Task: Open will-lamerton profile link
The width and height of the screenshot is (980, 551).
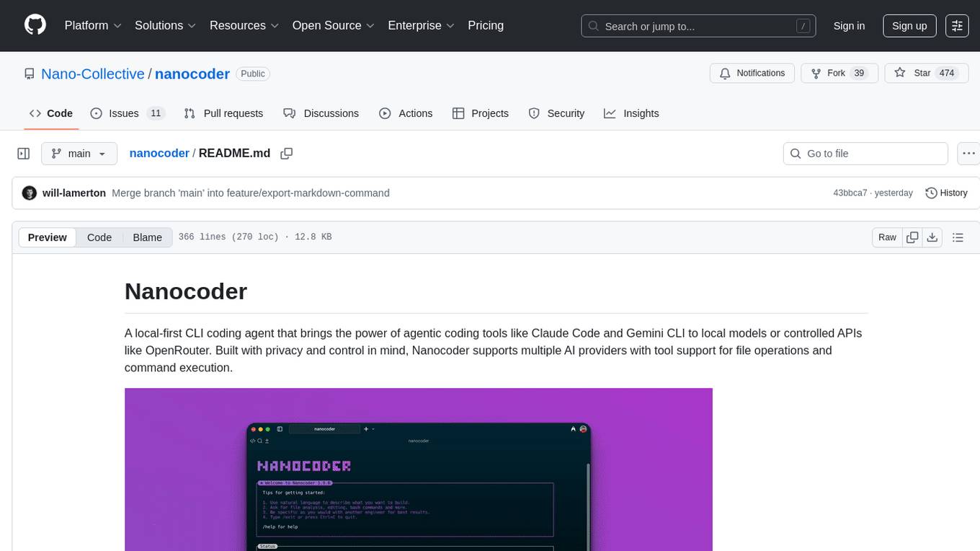Action: [x=74, y=193]
